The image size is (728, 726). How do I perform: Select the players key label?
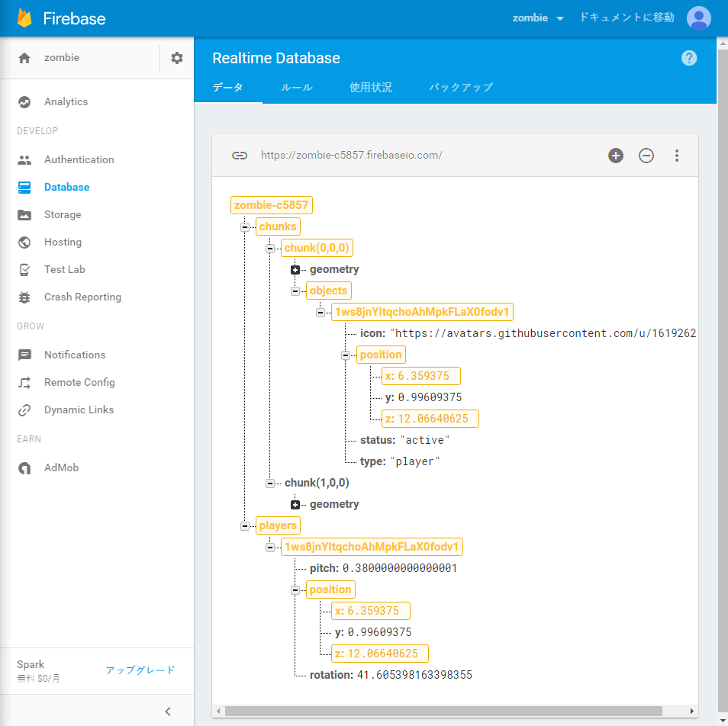pyautogui.click(x=278, y=525)
